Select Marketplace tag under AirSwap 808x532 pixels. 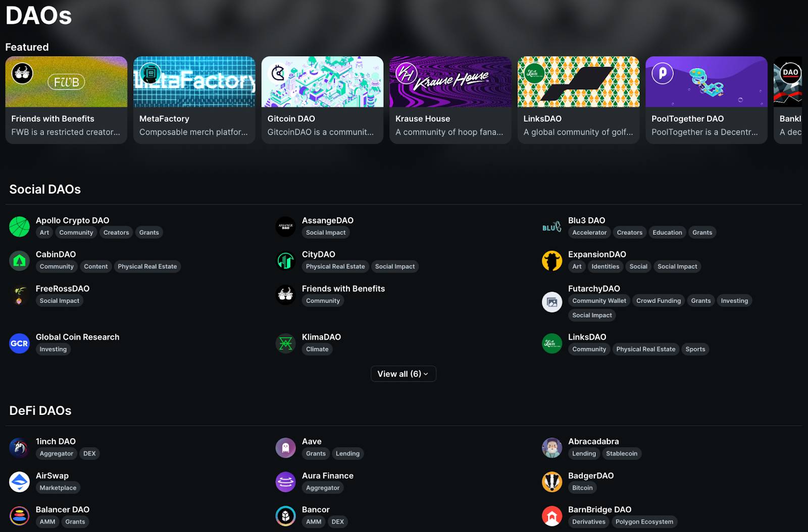click(58, 488)
